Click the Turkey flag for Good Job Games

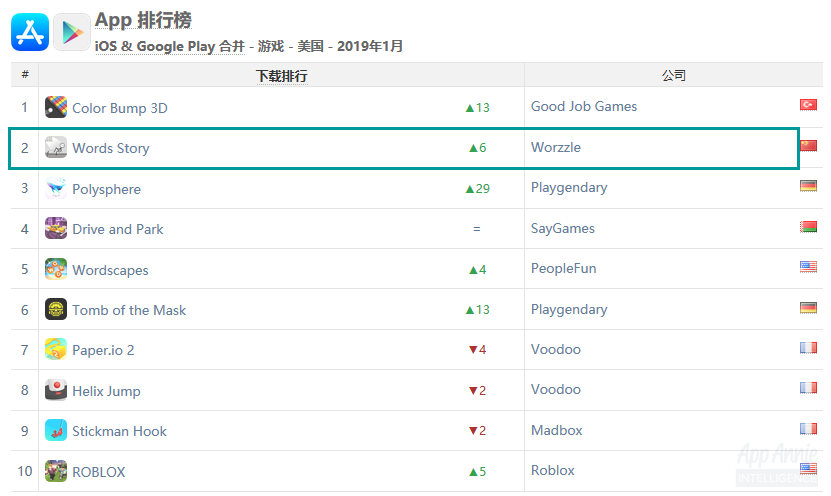coord(808,105)
